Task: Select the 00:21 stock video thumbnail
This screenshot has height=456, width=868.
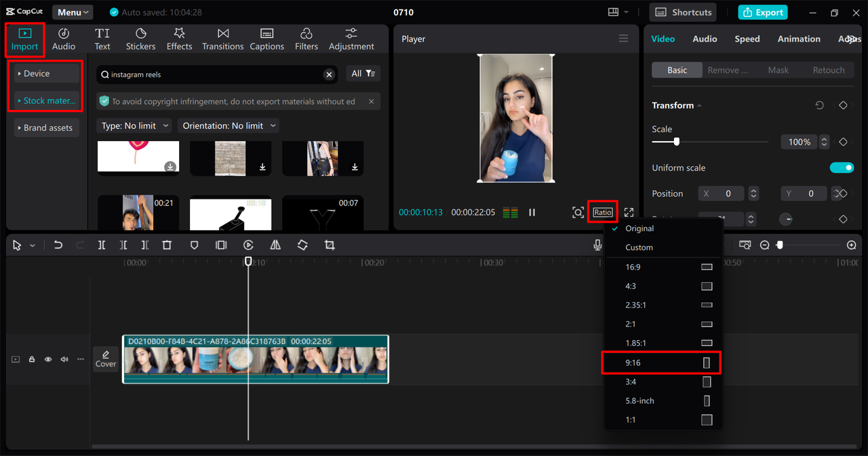Action: (138, 212)
